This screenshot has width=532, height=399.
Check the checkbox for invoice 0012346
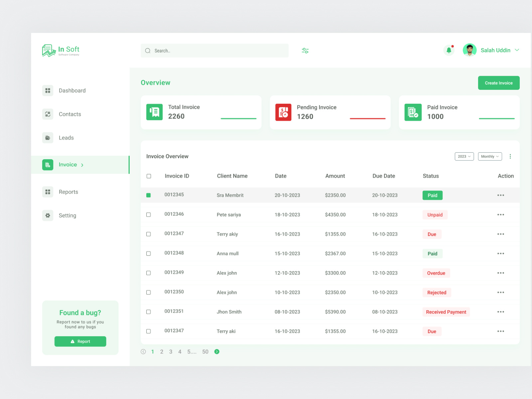[x=149, y=214]
